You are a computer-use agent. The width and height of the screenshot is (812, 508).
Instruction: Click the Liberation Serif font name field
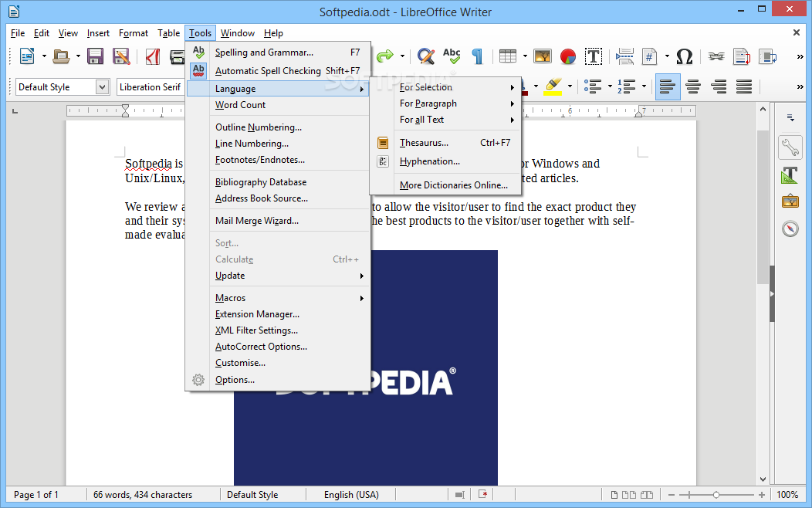coord(151,87)
